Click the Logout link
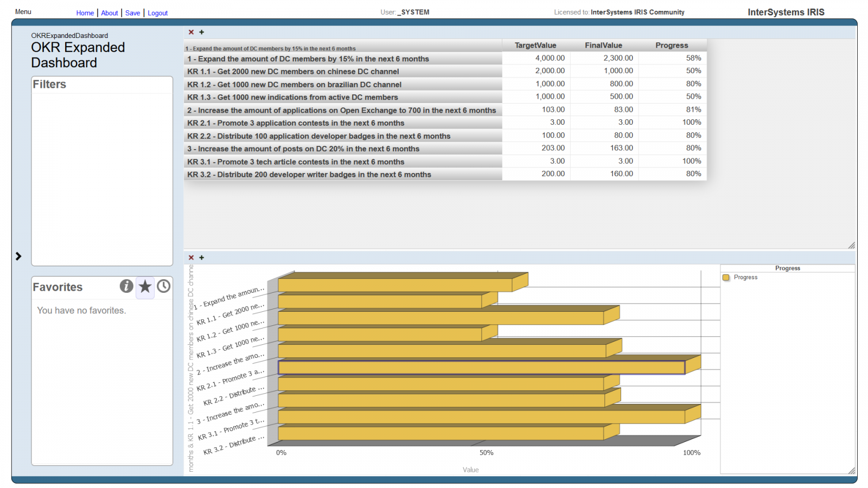This screenshot has width=868, height=488. (157, 13)
